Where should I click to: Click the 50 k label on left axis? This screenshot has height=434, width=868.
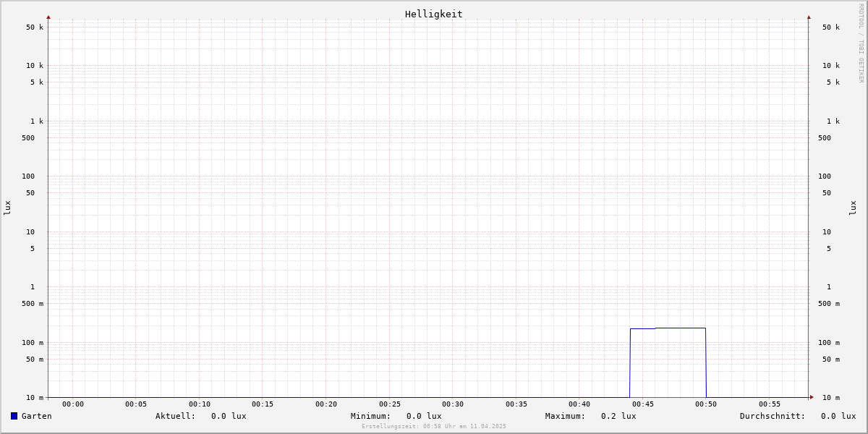(35, 27)
